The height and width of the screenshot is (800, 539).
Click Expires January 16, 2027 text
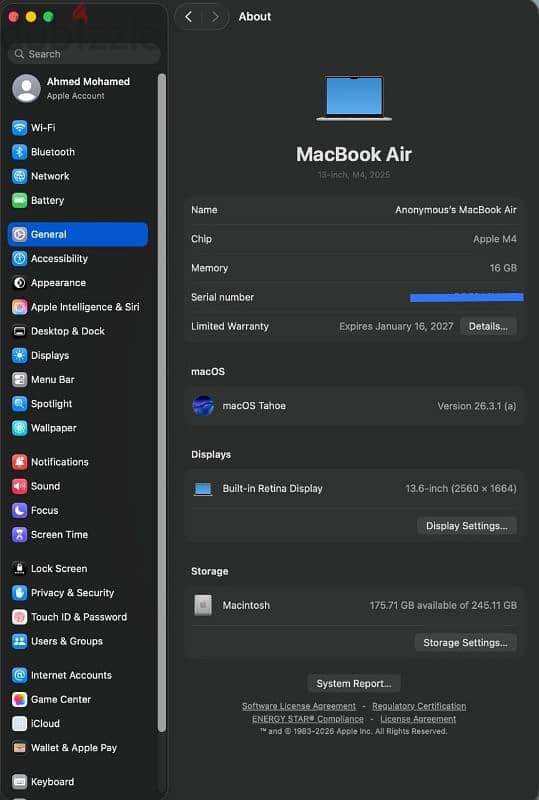pos(396,327)
